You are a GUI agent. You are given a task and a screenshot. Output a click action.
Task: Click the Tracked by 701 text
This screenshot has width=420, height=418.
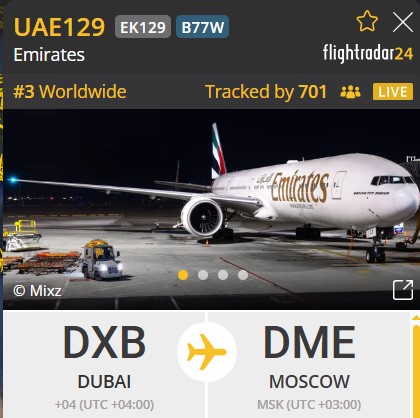point(266,92)
